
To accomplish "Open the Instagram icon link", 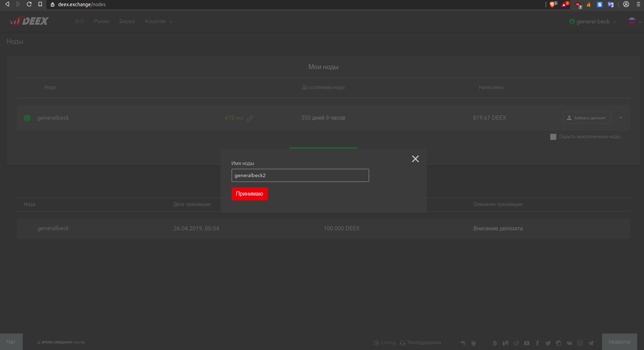I will coord(580,343).
